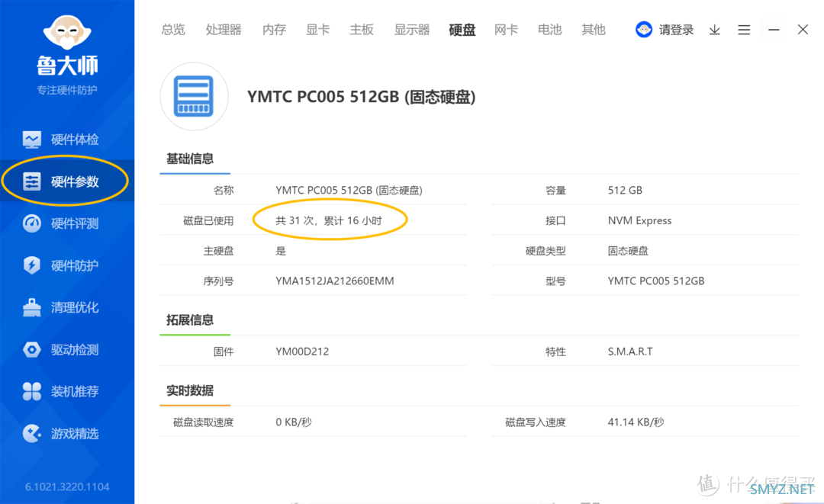Viewport: 824px width, 504px height.
Task: Click read speed value 0 KB/秒
Action: click(293, 422)
